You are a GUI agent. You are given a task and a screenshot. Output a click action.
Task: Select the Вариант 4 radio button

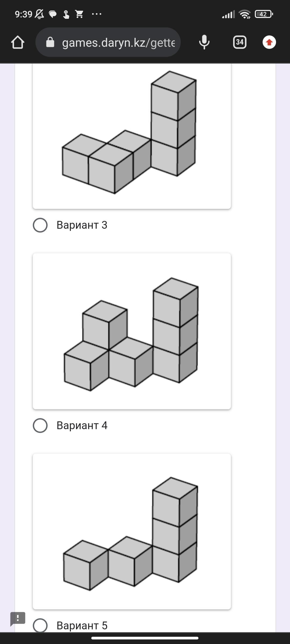coord(40,425)
